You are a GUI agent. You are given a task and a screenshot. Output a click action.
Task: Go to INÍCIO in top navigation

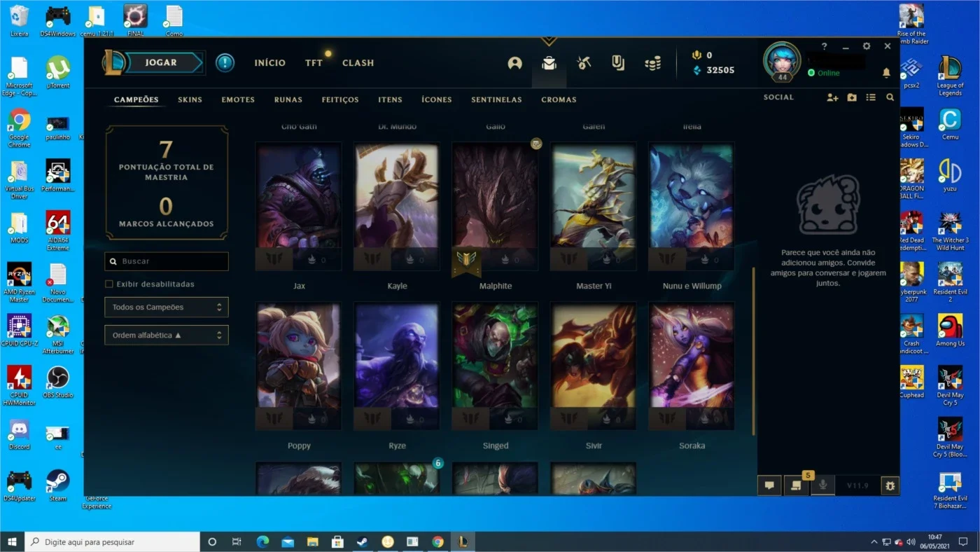pyautogui.click(x=270, y=63)
